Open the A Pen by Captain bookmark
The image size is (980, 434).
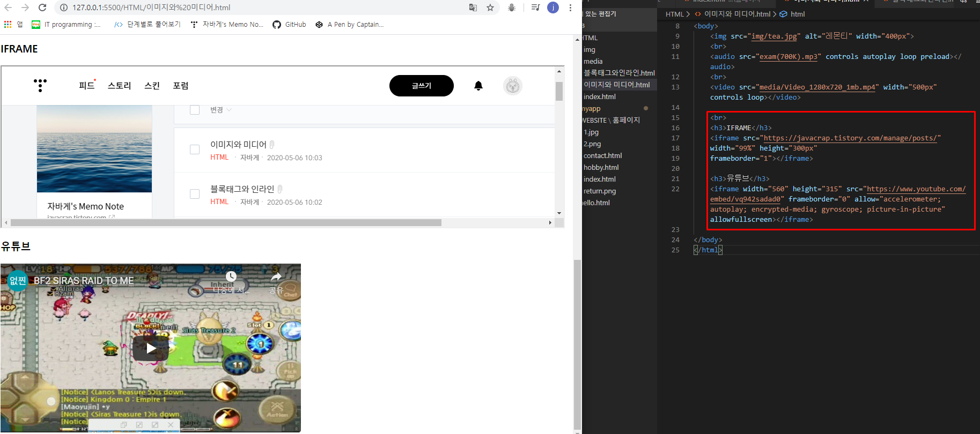click(x=349, y=24)
